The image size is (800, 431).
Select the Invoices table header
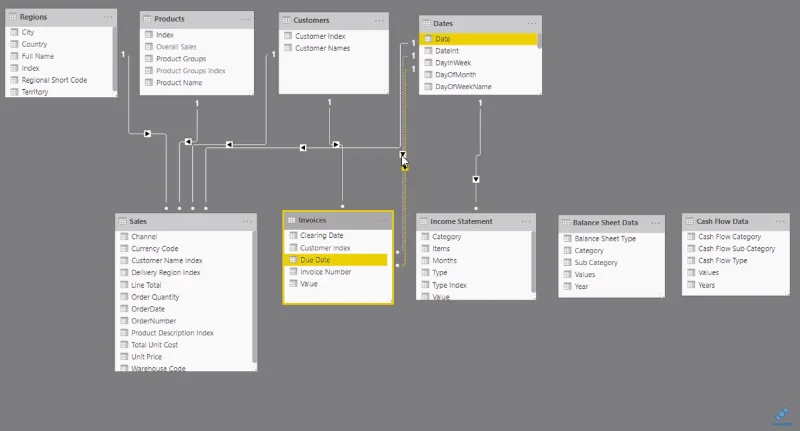pos(338,220)
